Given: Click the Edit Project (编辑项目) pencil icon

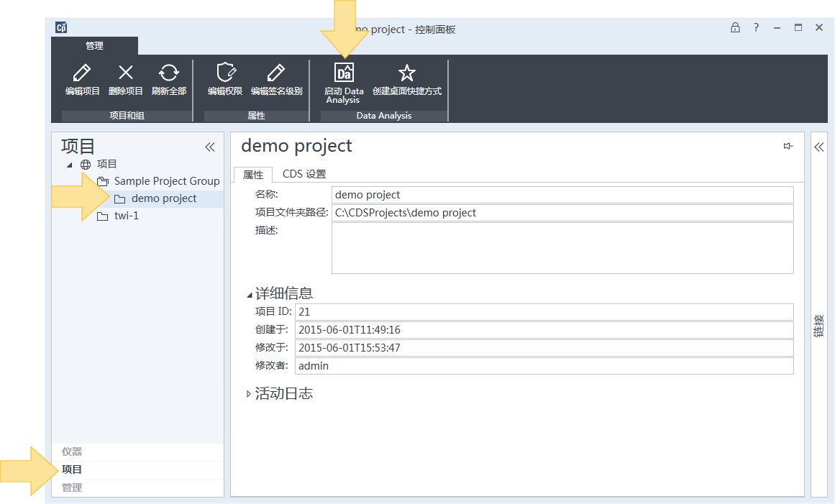Looking at the screenshot, I should click(x=82, y=73).
